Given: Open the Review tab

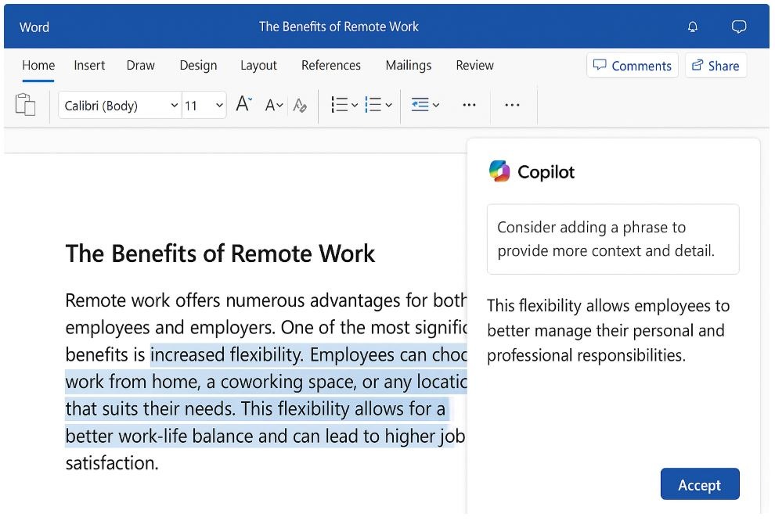Looking at the screenshot, I should point(474,65).
